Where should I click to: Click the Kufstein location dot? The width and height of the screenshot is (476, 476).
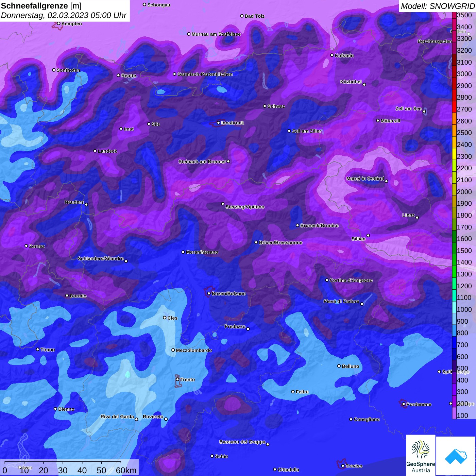tap(332, 55)
